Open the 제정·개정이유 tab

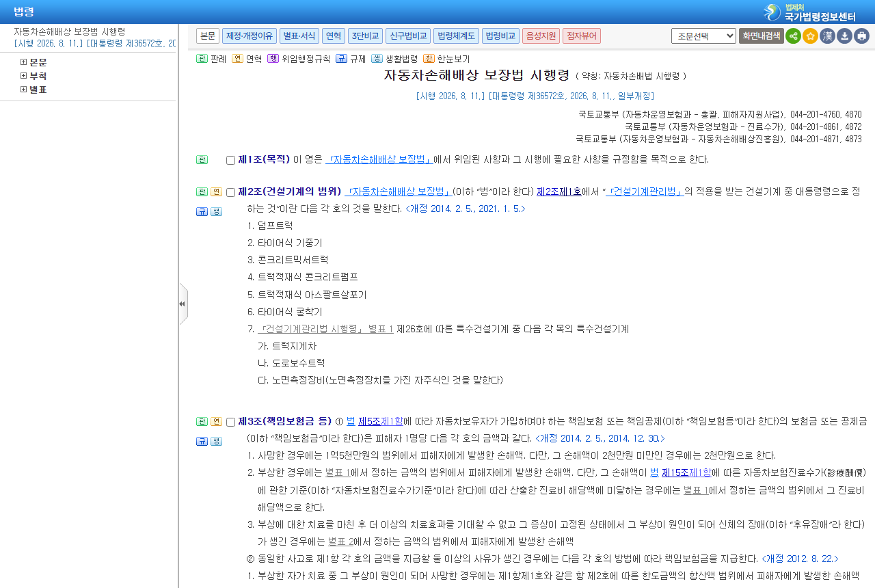[x=250, y=36]
